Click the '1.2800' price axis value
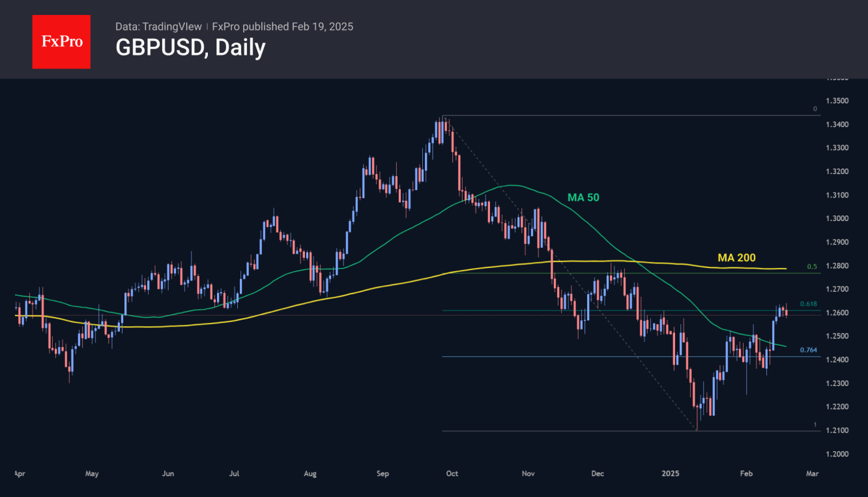Screen dimensions: 868x497 pos(837,266)
